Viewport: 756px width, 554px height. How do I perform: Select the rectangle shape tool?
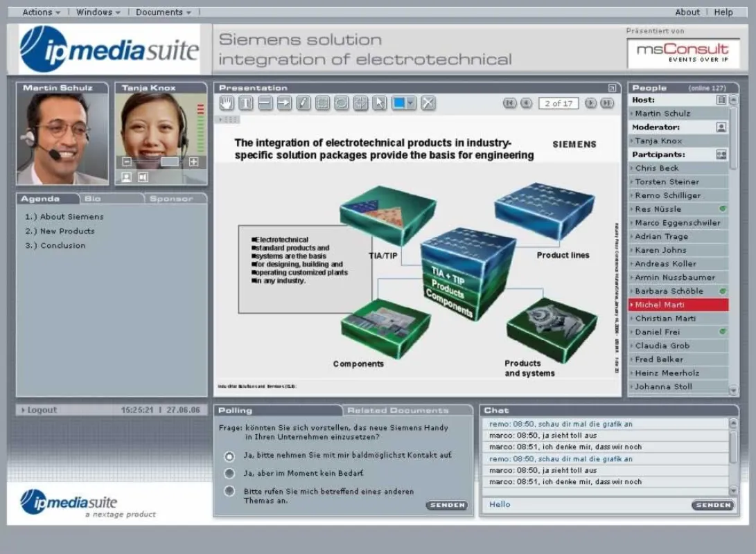(322, 103)
